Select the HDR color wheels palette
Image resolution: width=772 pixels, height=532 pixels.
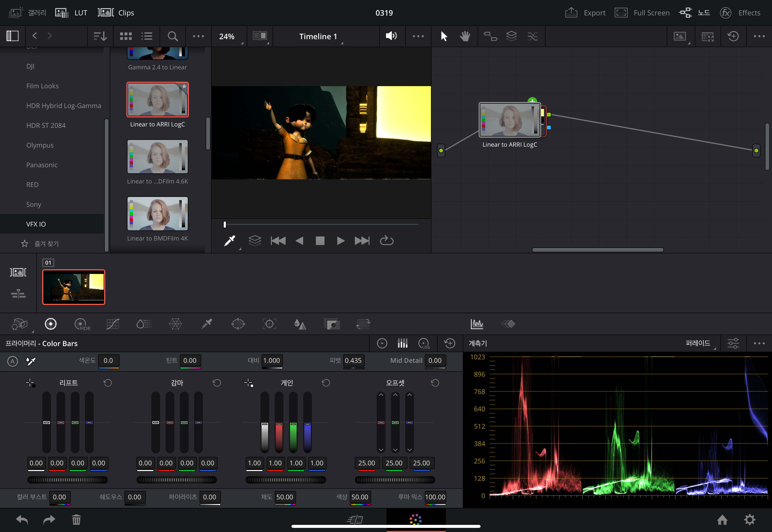click(x=82, y=324)
